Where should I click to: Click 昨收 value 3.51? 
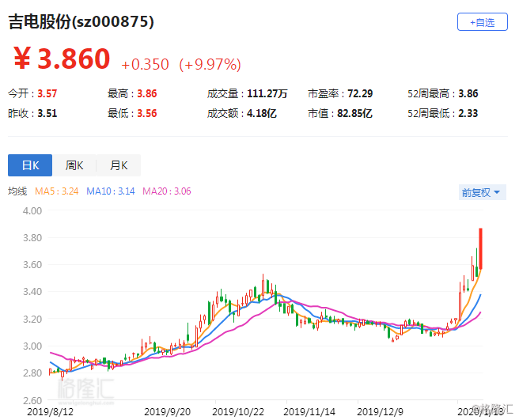pyautogui.click(x=47, y=114)
